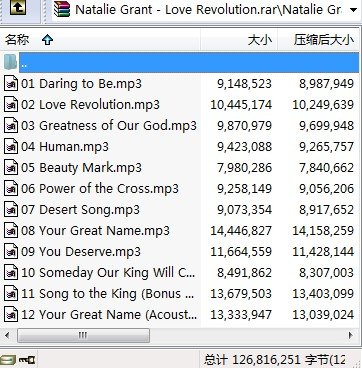Screen dimensions: 362x368
Task: Click size value 9,148,523
Action: point(244,84)
